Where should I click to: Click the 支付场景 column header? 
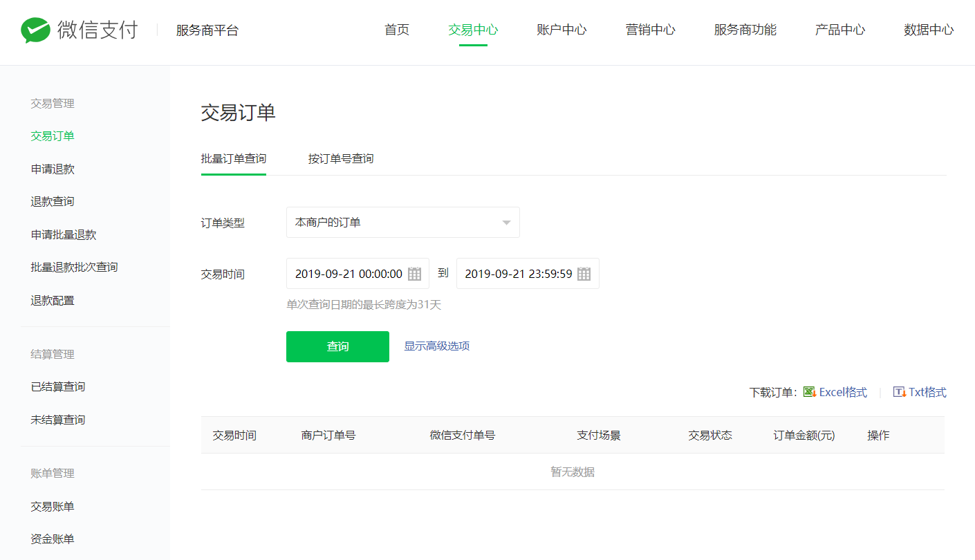599,436
